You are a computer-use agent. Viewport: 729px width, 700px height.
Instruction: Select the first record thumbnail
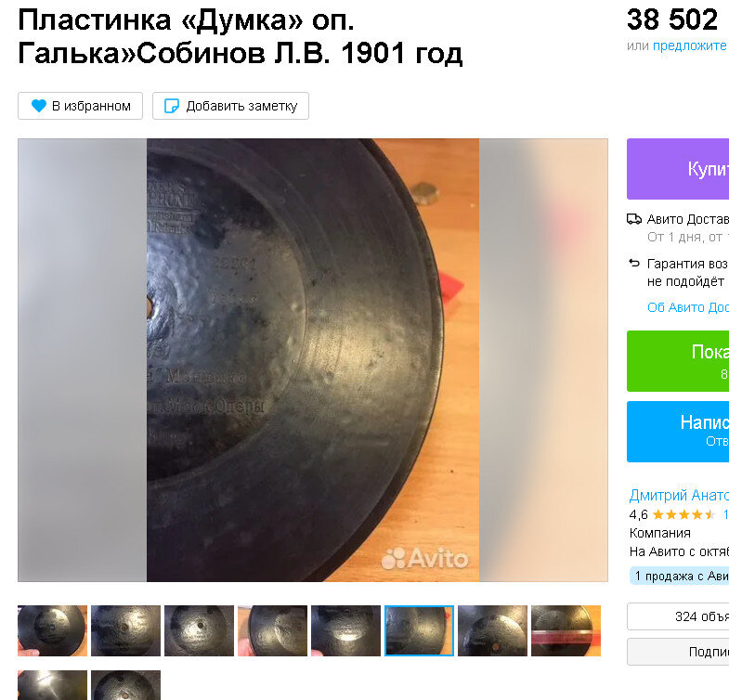point(53,630)
